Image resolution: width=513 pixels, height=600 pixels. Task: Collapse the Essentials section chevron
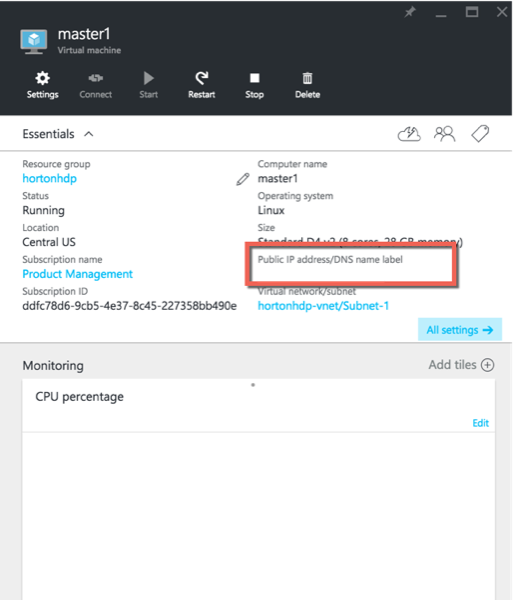point(89,134)
